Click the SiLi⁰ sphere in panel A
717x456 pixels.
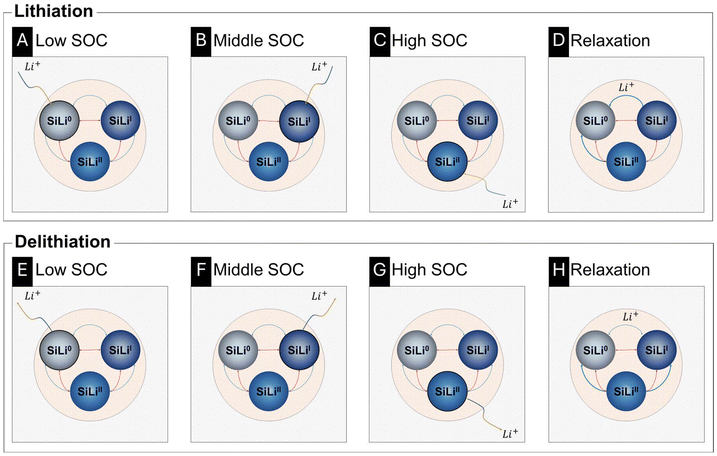coord(62,121)
